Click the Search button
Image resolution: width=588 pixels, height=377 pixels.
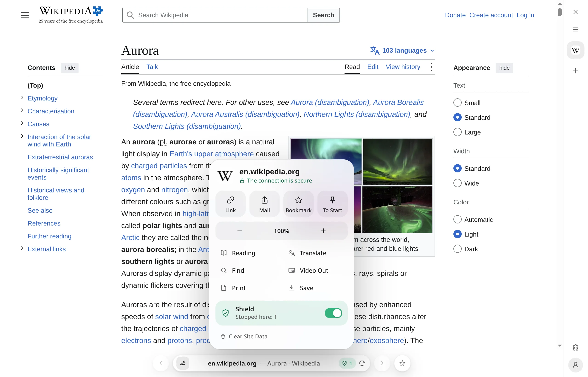point(323,15)
